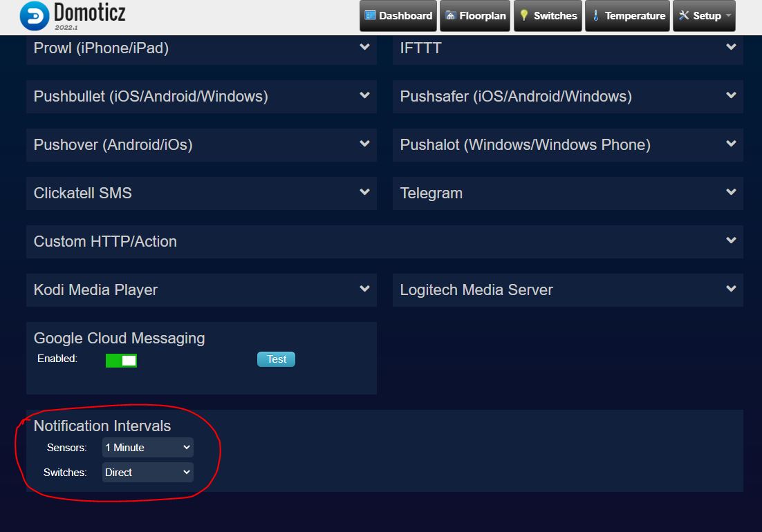This screenshot has height=532, width=762.
Task: Open the Sensors interval dropdown
Action: (148, 448)
